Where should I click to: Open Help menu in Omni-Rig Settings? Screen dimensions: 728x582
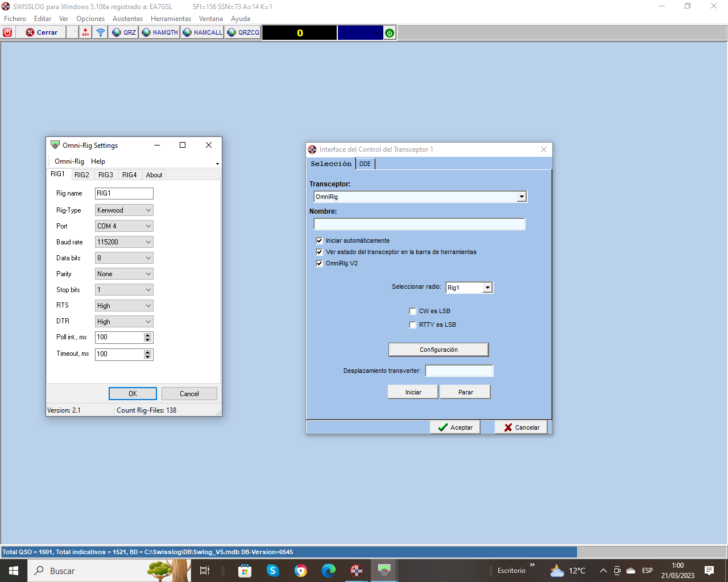click(x=98, y=161)
